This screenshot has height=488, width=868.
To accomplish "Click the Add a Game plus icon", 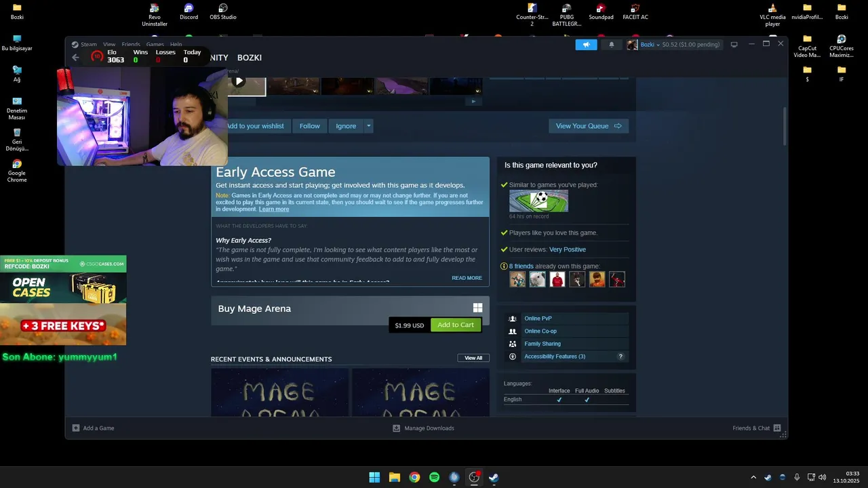I will [x=76, y=428].
